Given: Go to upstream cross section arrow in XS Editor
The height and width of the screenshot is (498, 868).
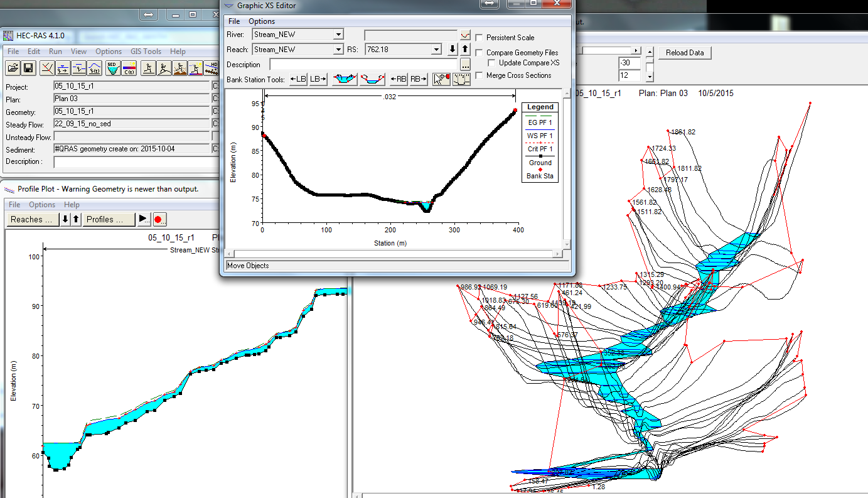Looking at the screenshot, I should 465,49.
